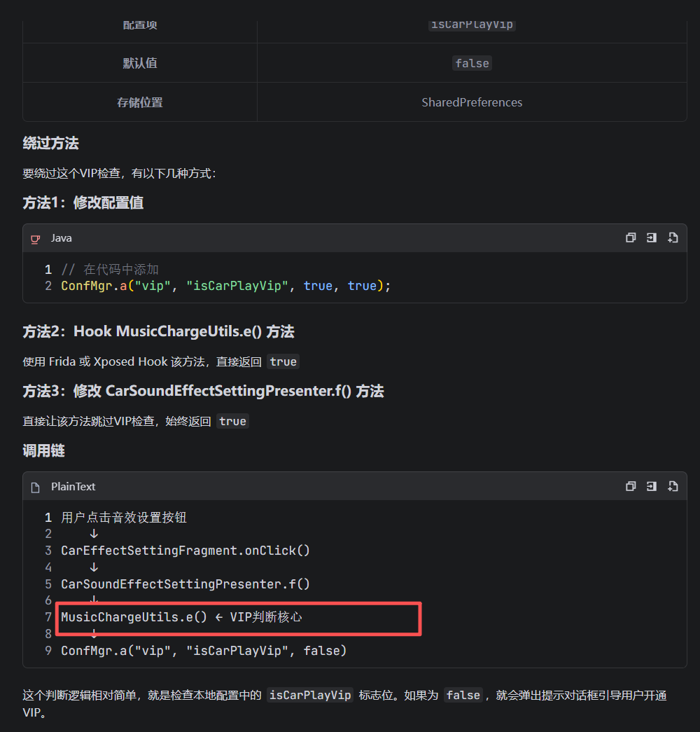
Task: Click the PlainText language label
Action: pos(73,487)
